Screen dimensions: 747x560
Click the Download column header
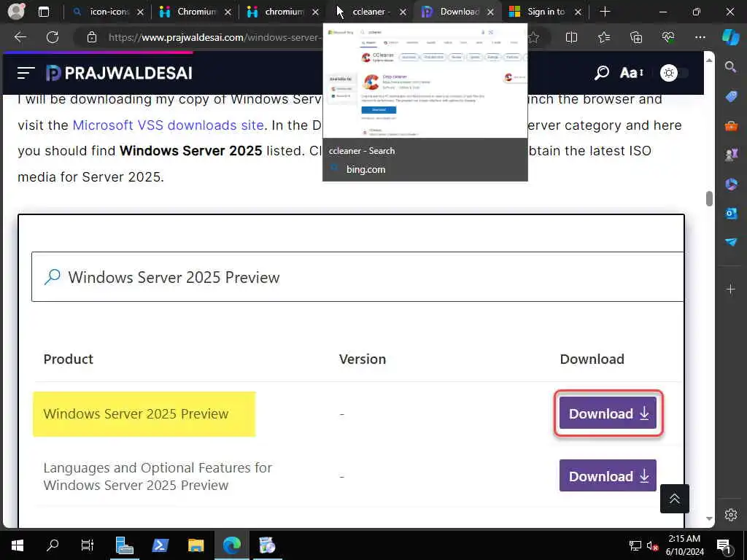coord(592,359)
